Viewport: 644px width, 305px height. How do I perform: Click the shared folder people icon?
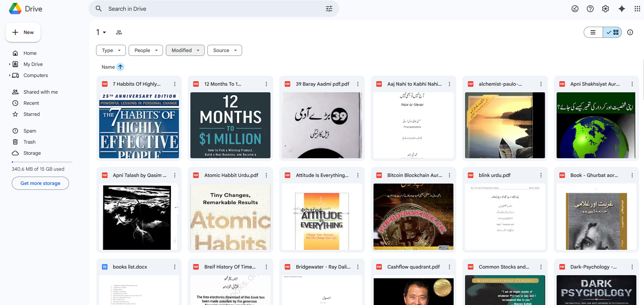click(x=119, y=32)
